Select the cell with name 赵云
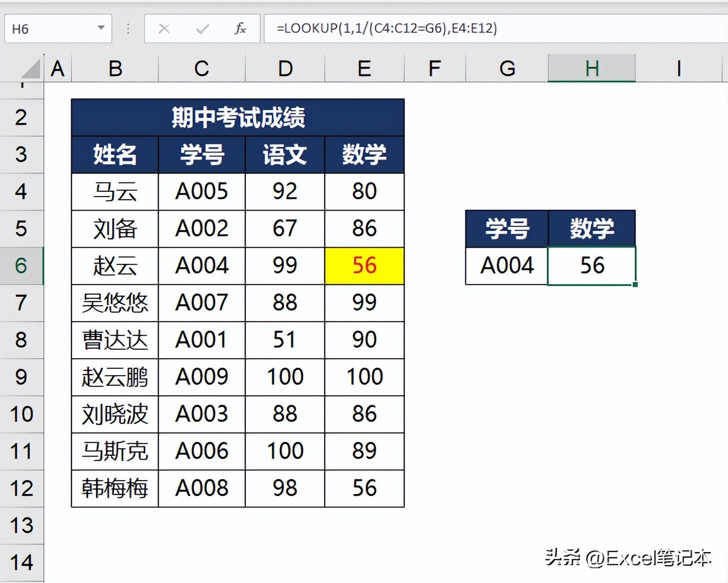The height and width of the screenshot is (583, 728). pos(115,266)
